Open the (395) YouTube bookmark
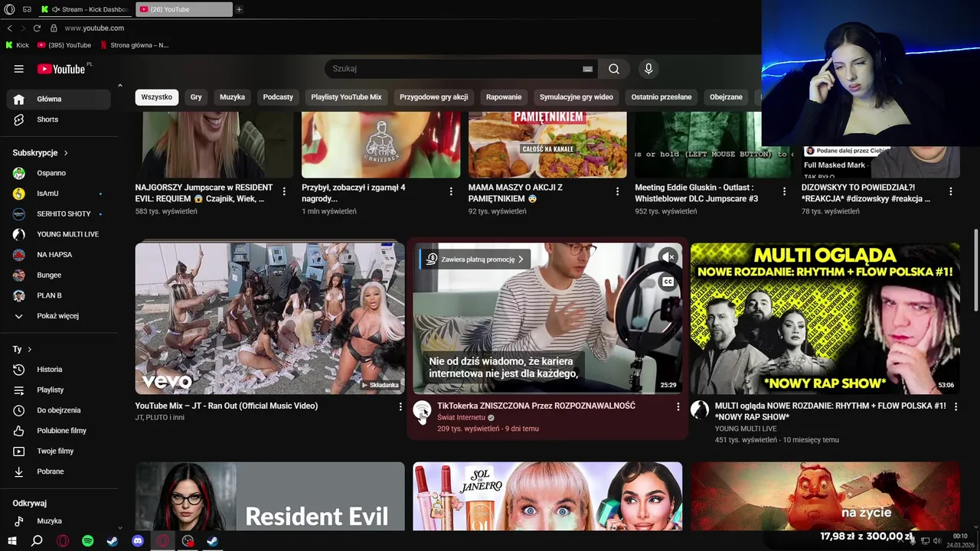The height and width of the screenshot is (551, 980). click(64, 45)
